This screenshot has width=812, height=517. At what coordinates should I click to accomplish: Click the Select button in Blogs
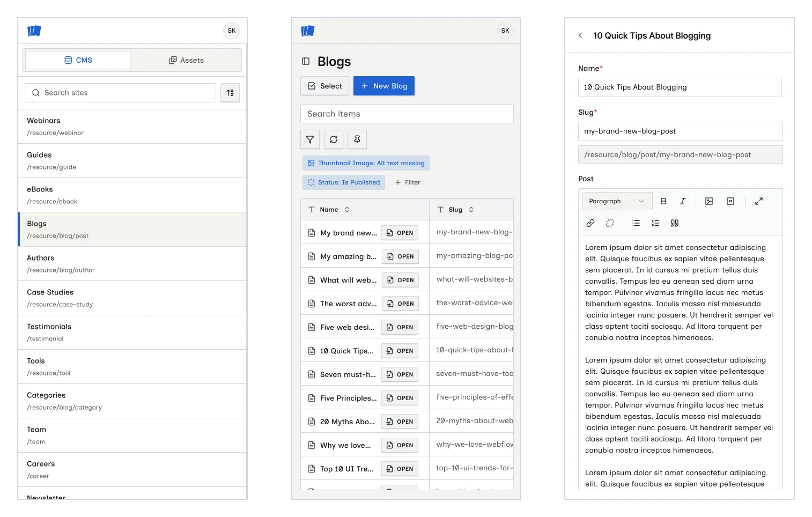pos(325,86)
